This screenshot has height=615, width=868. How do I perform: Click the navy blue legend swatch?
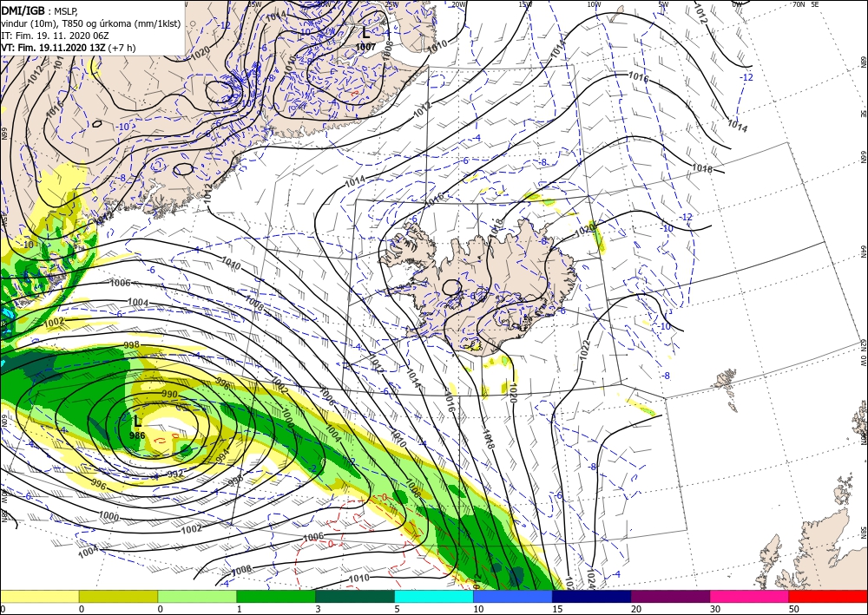click(x=592, y=597)
